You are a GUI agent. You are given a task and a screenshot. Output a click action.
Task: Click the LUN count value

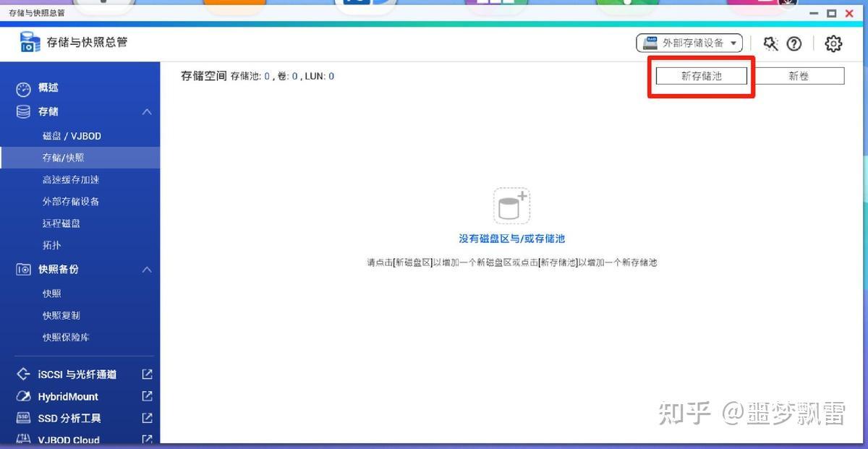(x=331, y=76)
